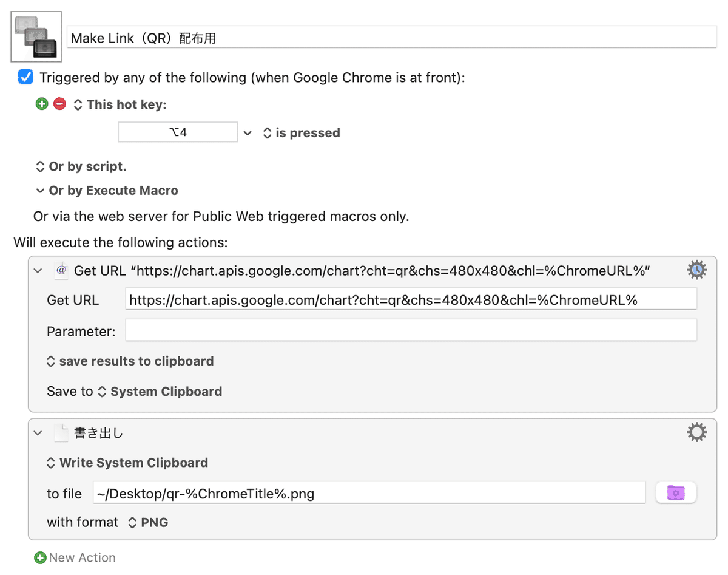The height and width of the screenshot is (575, 728).
Task: Collapse the 書き出し action disclosure chevron
Action: click(38, 434)
